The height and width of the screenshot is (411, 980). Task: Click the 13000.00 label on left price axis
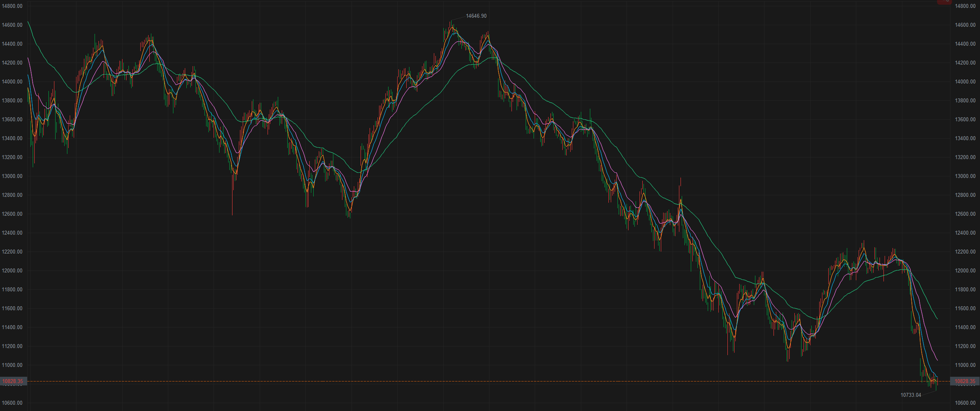[12, 176]
